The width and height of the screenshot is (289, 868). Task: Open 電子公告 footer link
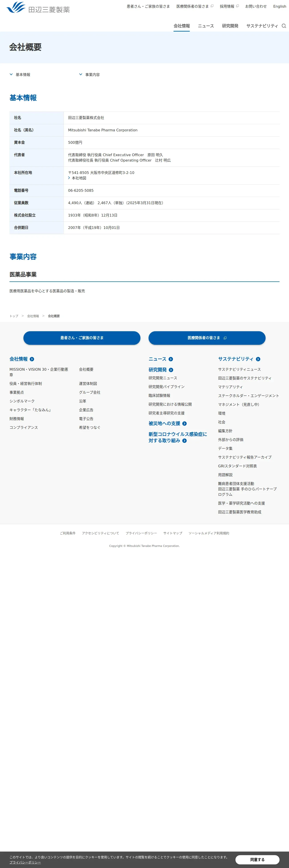point(86,418)
